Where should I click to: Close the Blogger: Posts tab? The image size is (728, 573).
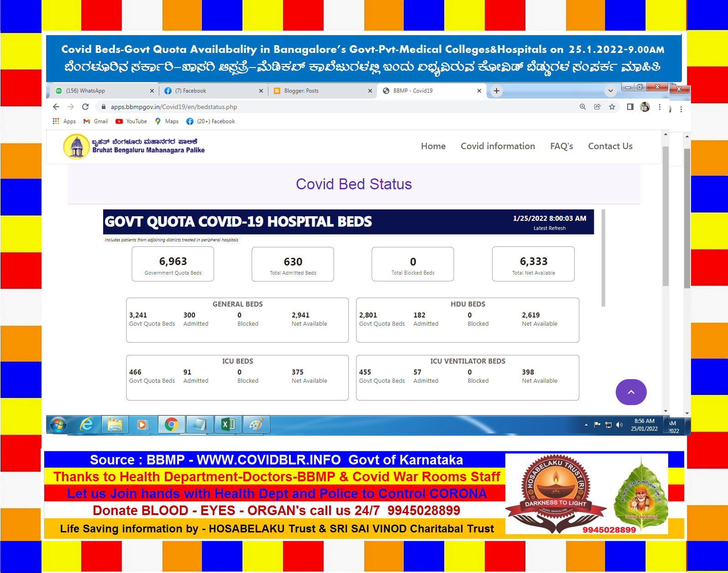point(370,91)
